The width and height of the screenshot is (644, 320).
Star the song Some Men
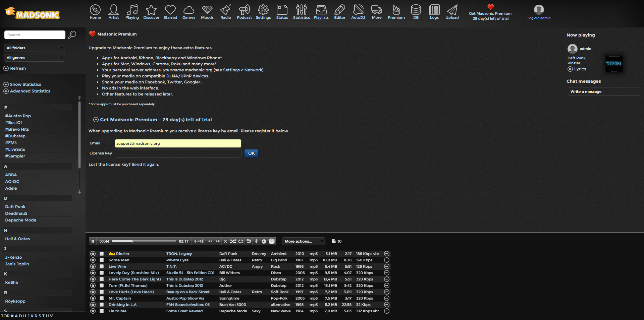coord(93,260)
